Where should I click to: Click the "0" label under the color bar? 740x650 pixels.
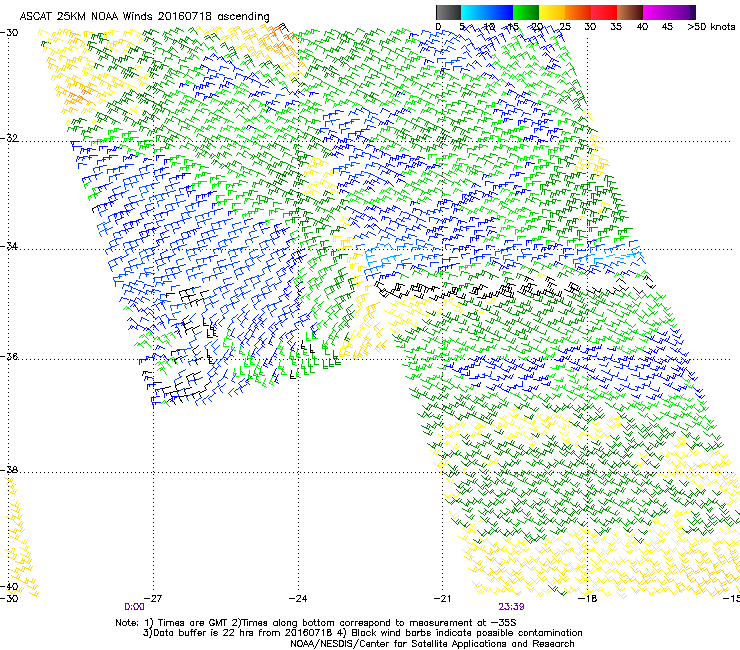coord(438,27)
